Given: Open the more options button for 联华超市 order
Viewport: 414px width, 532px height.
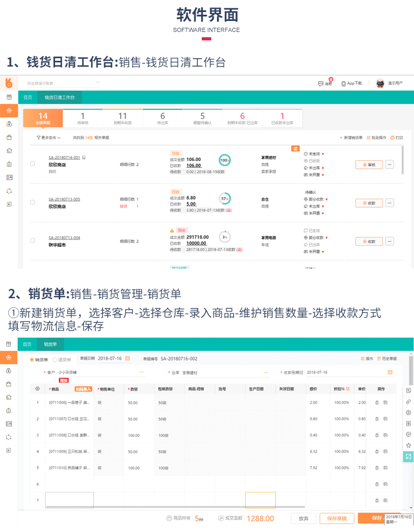Looking at the screenshot, I should (389, 242).
